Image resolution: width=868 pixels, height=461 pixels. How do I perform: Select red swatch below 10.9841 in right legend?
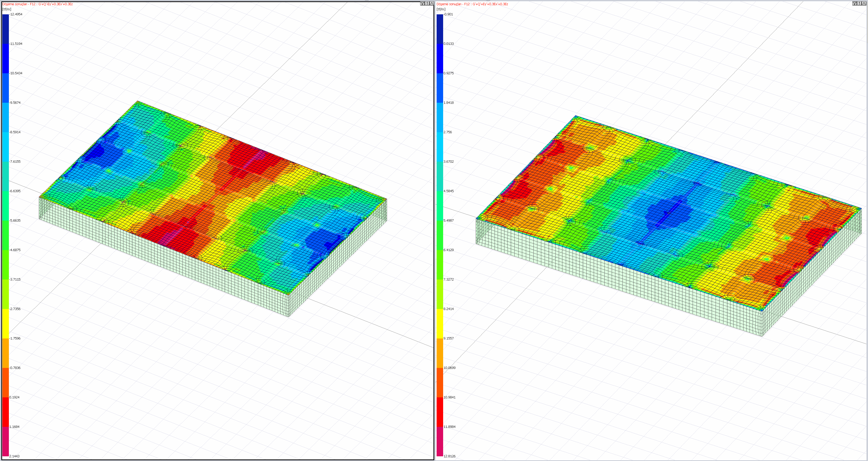tap(440, 412)
